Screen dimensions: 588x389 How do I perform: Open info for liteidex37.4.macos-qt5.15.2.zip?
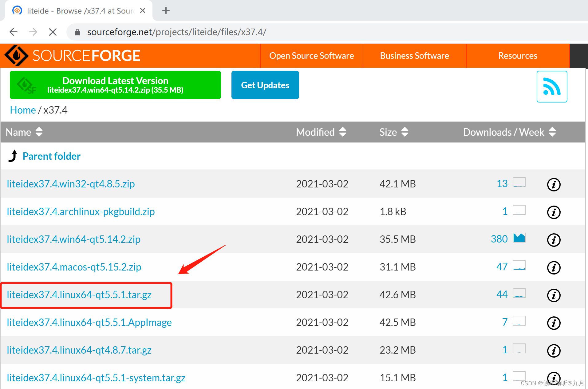click(554, 267)
